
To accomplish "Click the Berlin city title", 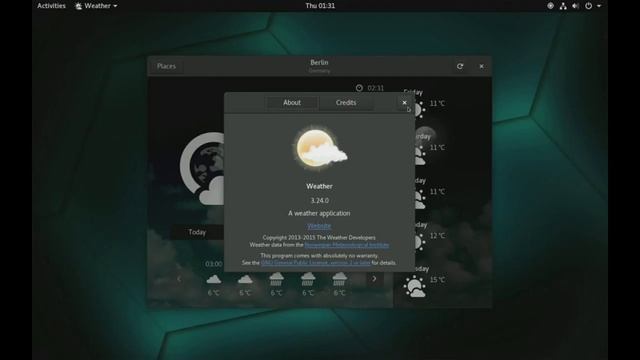I will (319, 62).
